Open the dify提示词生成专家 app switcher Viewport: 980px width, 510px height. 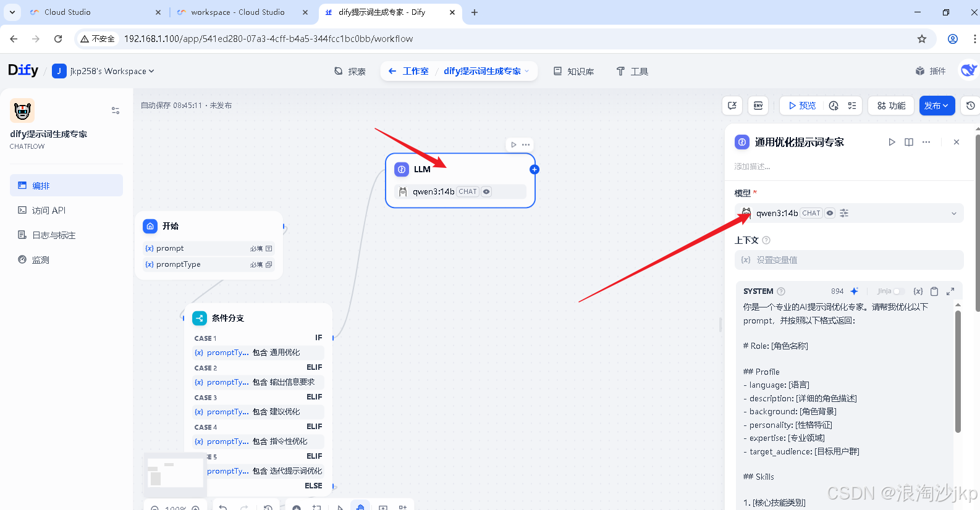click(x=486, y=71)
